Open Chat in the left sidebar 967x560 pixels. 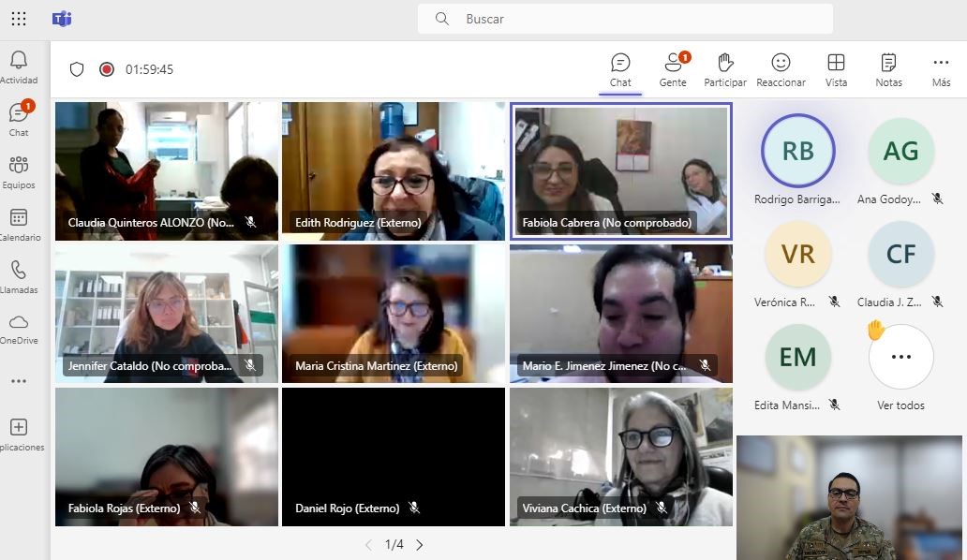click(x=19, y=120)
